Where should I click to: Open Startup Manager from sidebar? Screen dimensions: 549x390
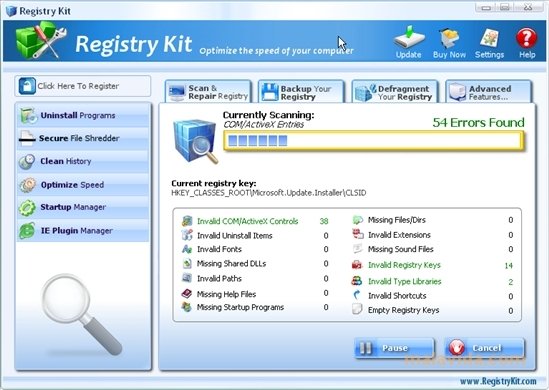click(x=83, y=208)
